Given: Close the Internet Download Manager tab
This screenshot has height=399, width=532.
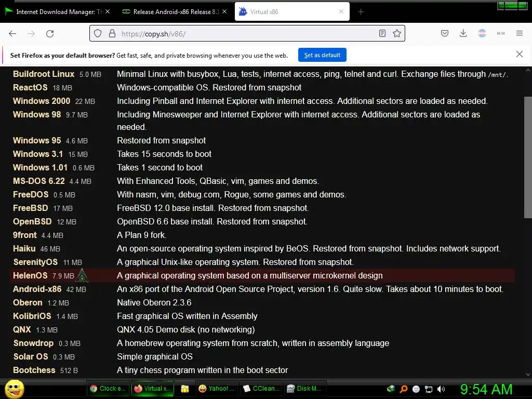Looking at the screenshot, I should point(107,11).
